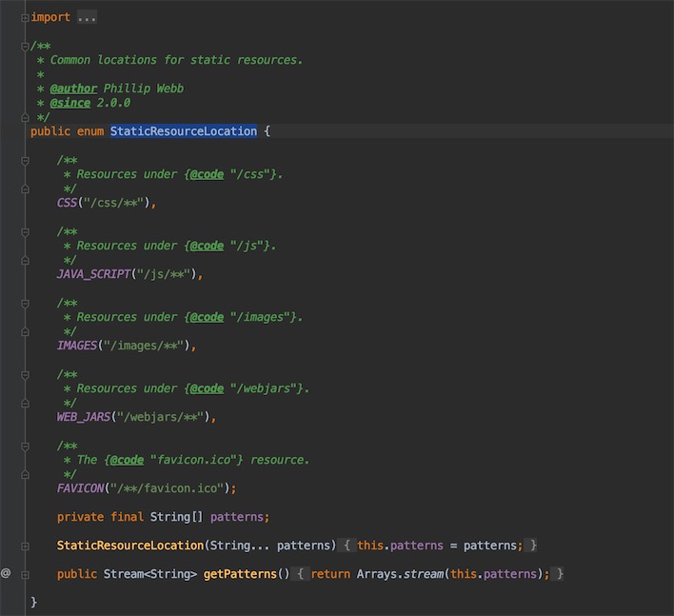Image resolution: width=674 pixels, height=616 pixels.
Task: Expand the folded StaticResourceLocation constructor
Action: [x=25, y=546]
